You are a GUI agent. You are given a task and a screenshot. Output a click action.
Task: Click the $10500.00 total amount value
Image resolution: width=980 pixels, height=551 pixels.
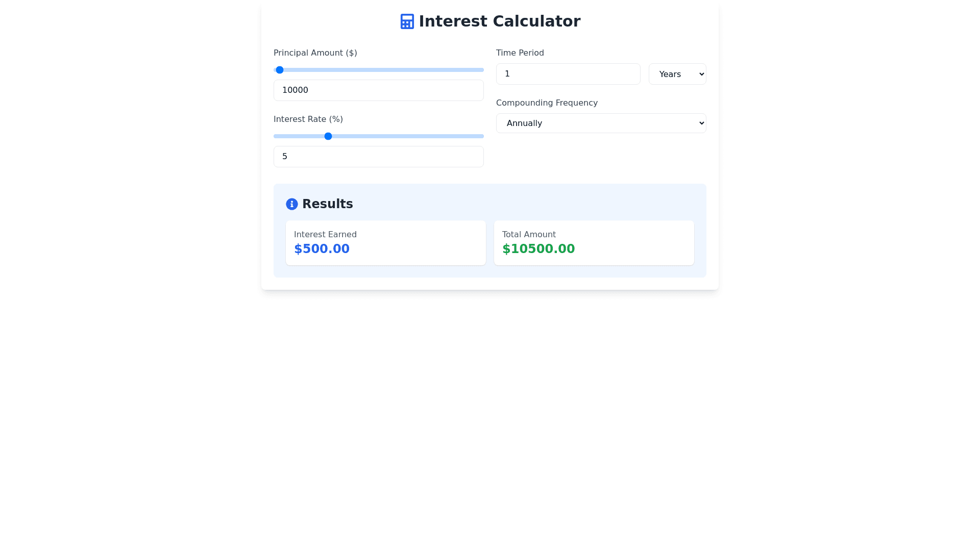click(x=538, y=249)
